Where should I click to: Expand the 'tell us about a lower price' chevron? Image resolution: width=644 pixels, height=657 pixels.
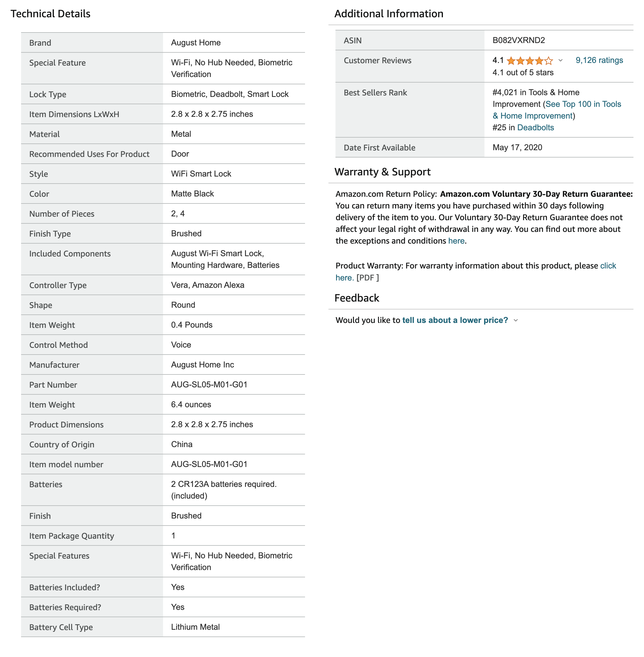click(x=516, y=320)
